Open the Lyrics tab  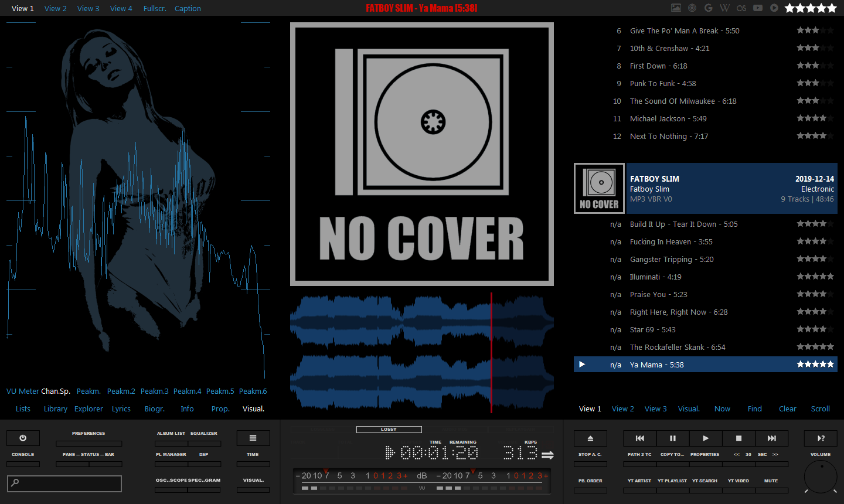click(x=121, y=409)
